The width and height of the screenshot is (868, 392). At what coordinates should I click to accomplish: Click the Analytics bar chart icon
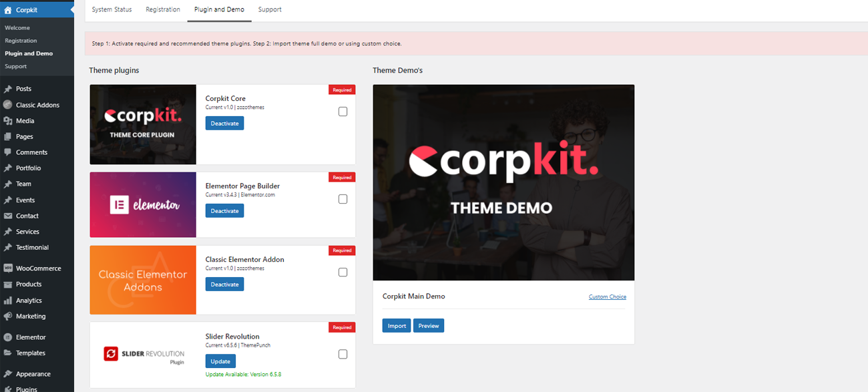[x=8, y=301]
